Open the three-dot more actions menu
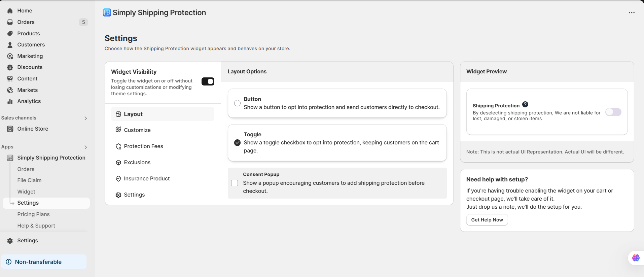This screenshot has width=644, height=277. tap(632, 13)
